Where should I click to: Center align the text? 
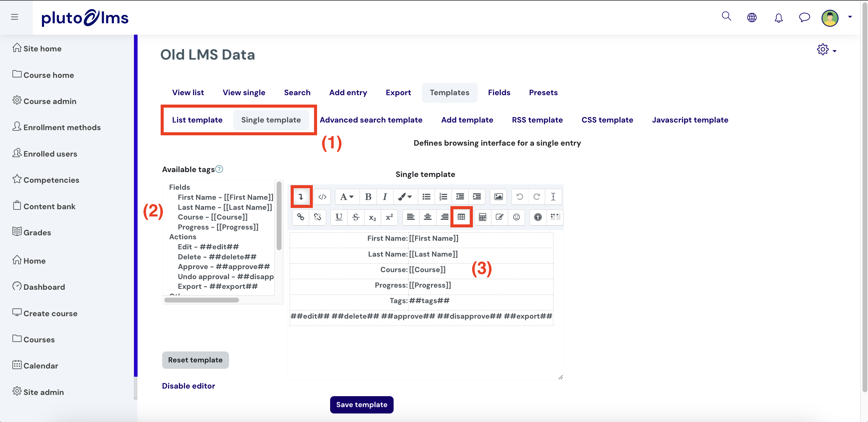pos(428,217)
